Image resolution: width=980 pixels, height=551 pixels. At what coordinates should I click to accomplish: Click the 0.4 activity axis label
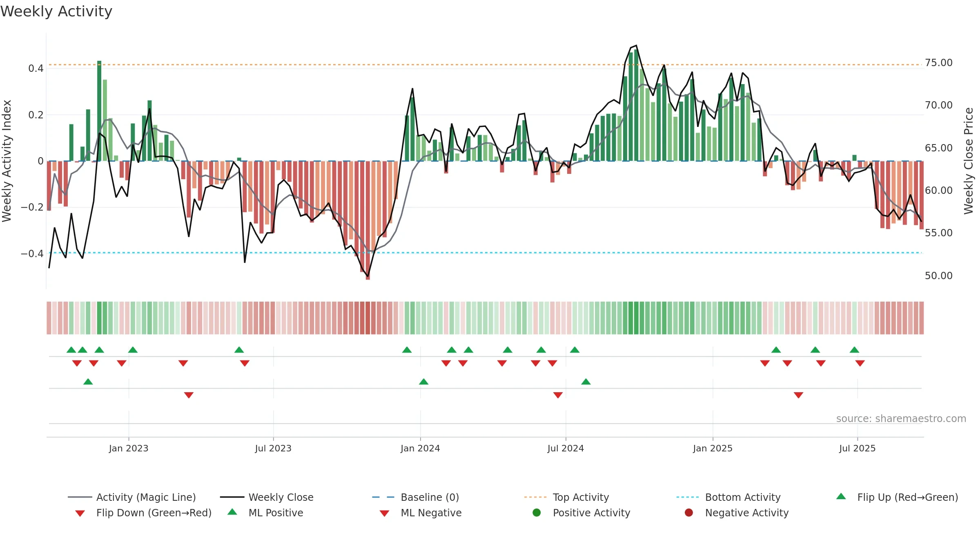(36, 69)
